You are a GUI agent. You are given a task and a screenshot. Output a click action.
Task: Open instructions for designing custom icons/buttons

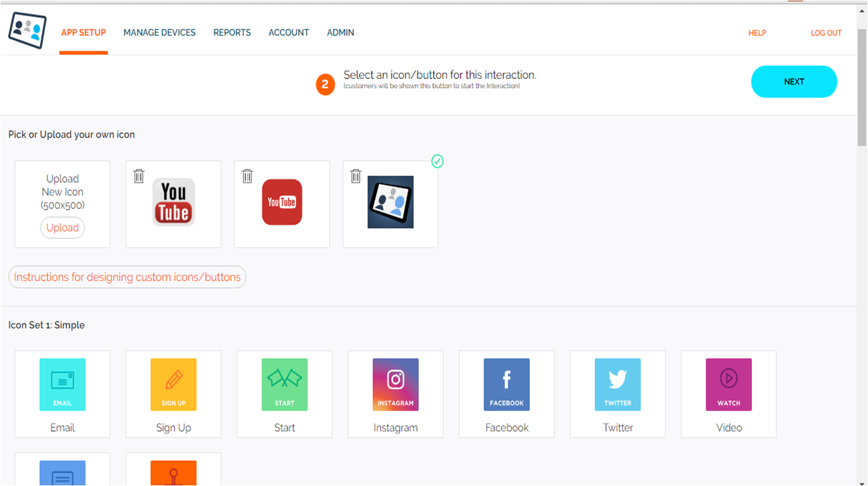[127, 277]
